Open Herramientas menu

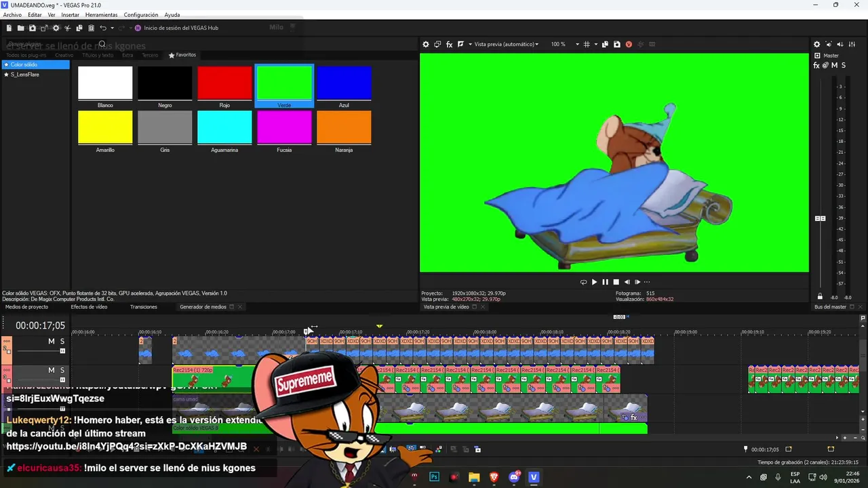coord(101,15)
